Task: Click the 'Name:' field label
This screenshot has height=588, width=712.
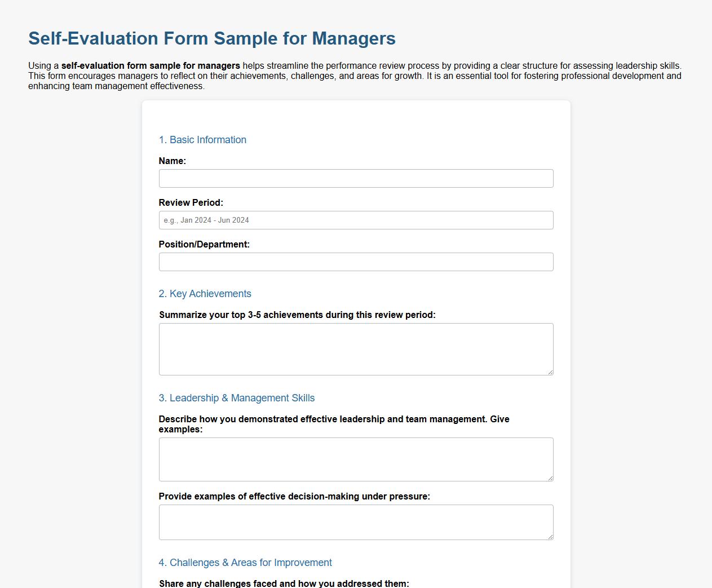Action: click(x=171, y=161)
